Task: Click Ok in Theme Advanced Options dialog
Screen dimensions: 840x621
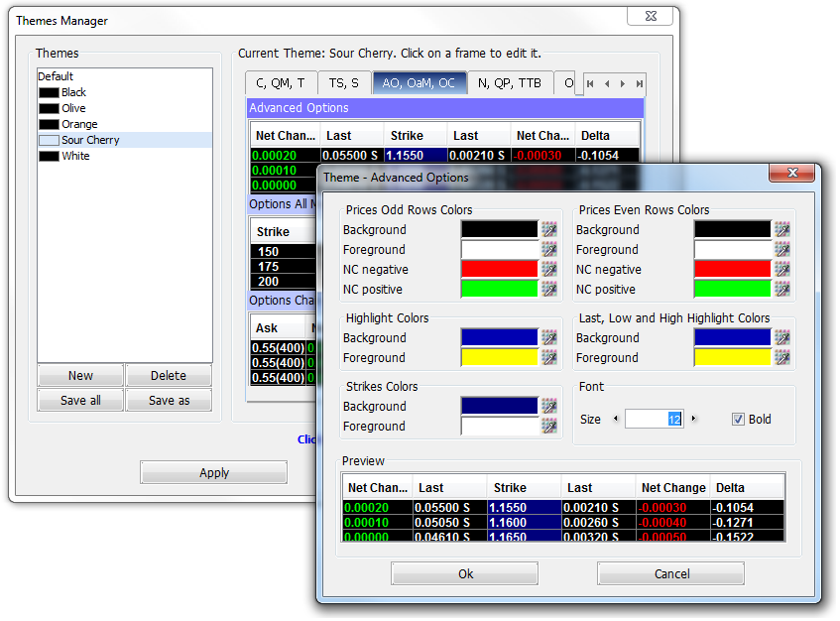Action: click(x=465, y=573)
